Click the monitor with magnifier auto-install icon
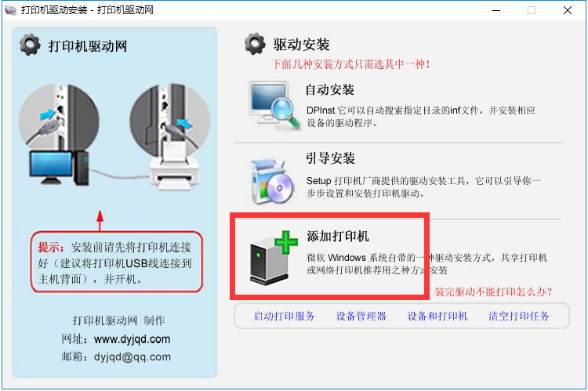Screen dimensions: 588x391 coord(275,104)
